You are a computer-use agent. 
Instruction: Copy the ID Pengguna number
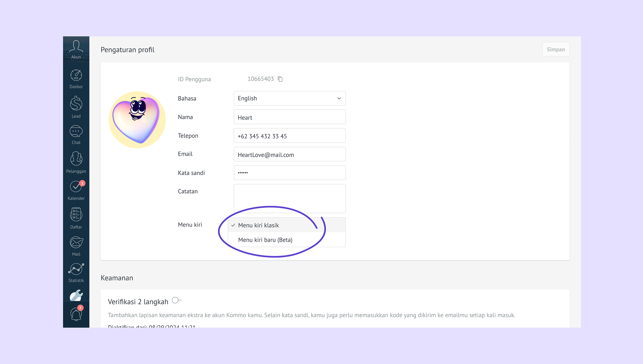[280, 79]
